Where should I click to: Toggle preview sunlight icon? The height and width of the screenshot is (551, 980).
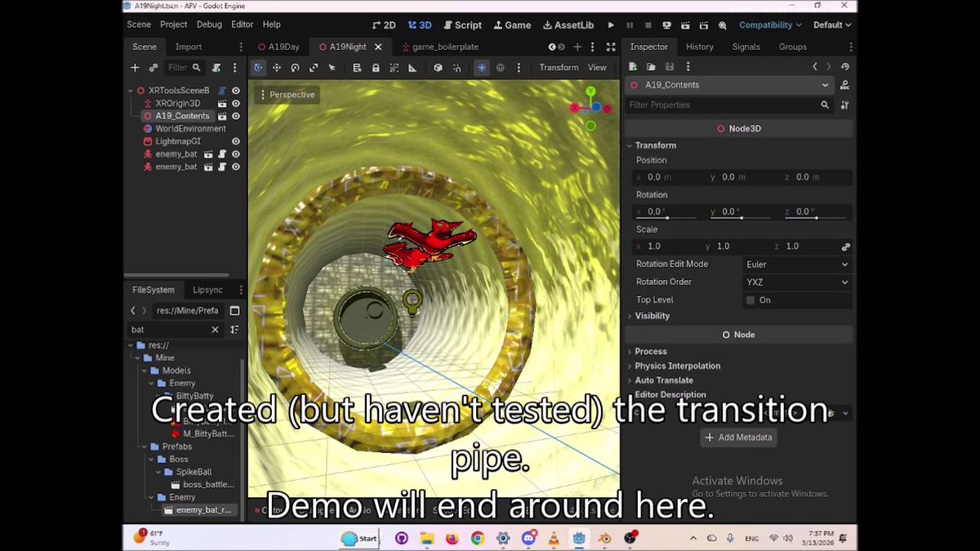click(482, 68)
